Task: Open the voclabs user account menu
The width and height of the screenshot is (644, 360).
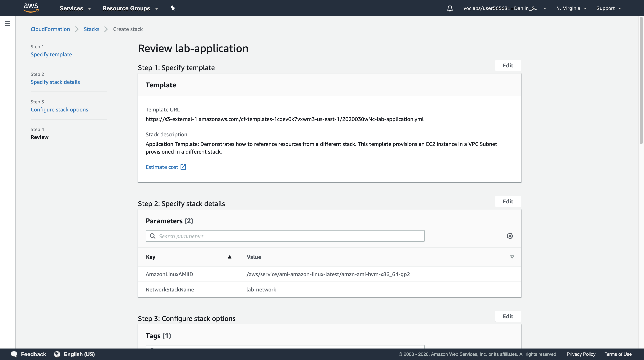Action: click(x=504, y=8)
